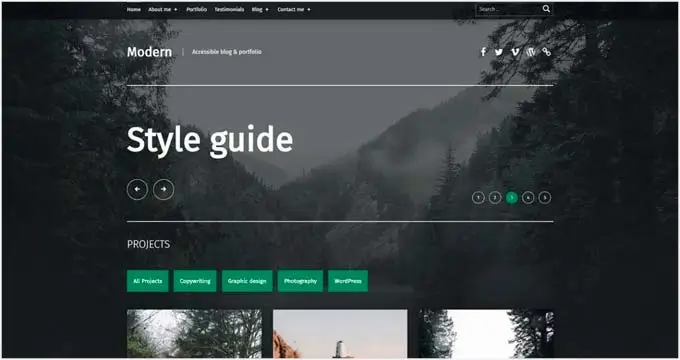Open the Portfolio menu item

196,9
